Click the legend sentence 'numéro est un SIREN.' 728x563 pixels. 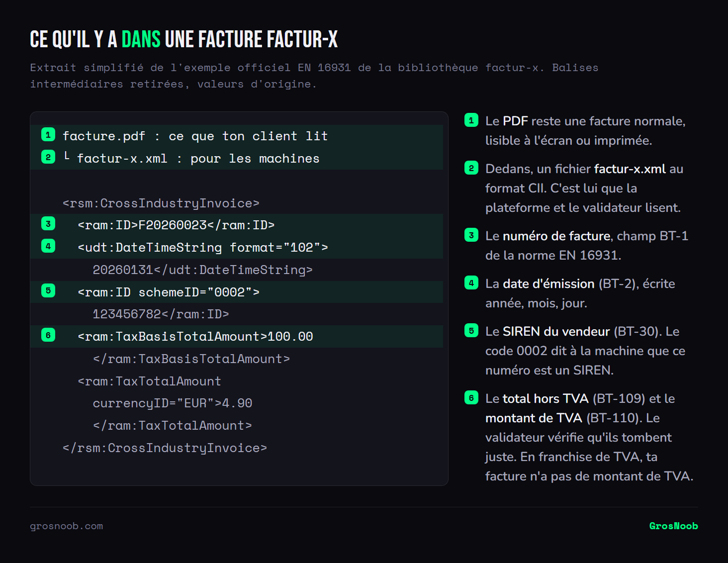click(x=549, y=371)
